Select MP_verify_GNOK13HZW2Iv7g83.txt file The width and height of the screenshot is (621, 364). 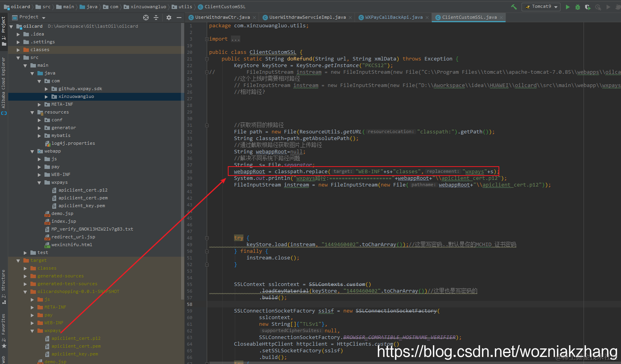[x=92, y=229]
